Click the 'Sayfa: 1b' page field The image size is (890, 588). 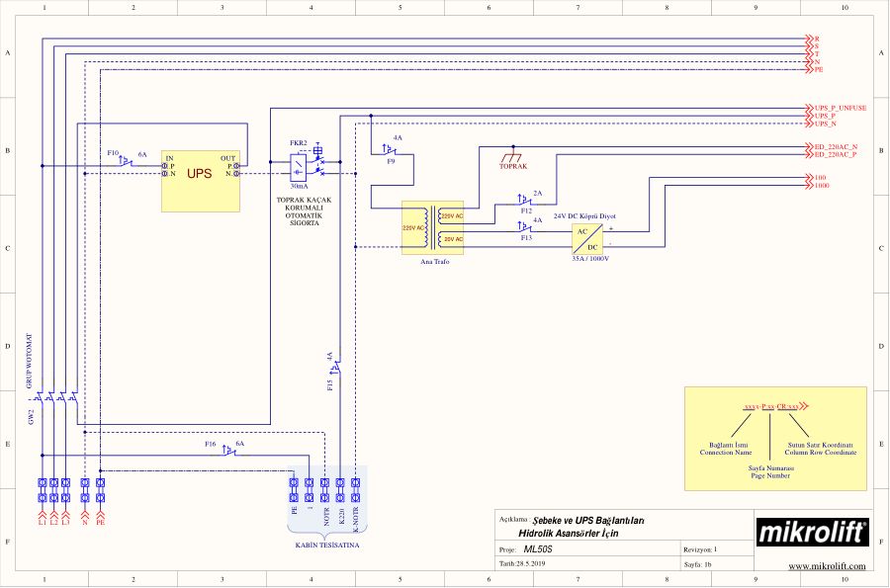coord(697,564)
